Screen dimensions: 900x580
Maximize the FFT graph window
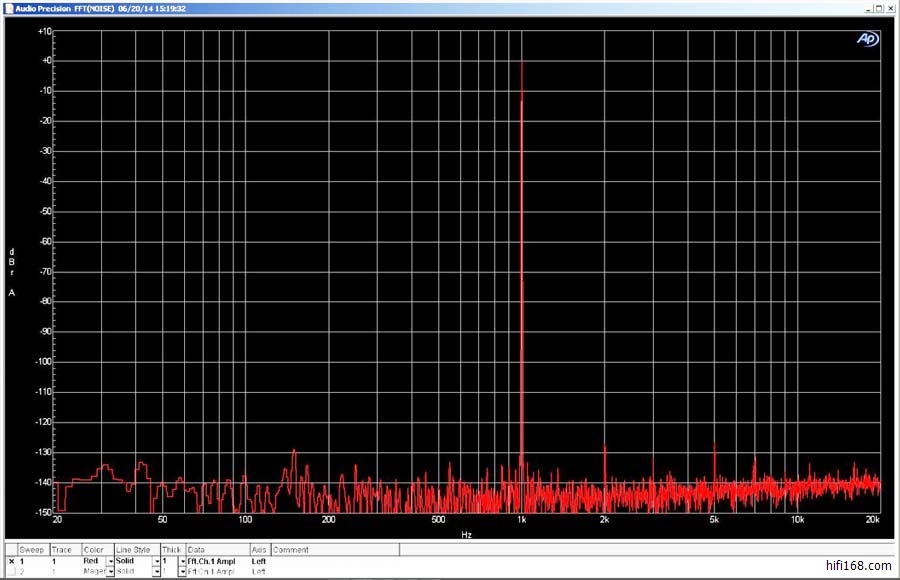[879, 6]
